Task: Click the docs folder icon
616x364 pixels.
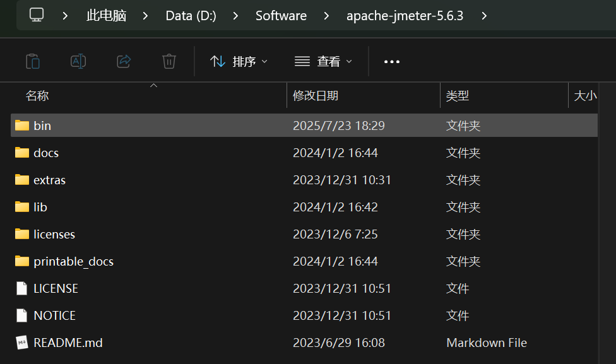Action: [22, 153]
